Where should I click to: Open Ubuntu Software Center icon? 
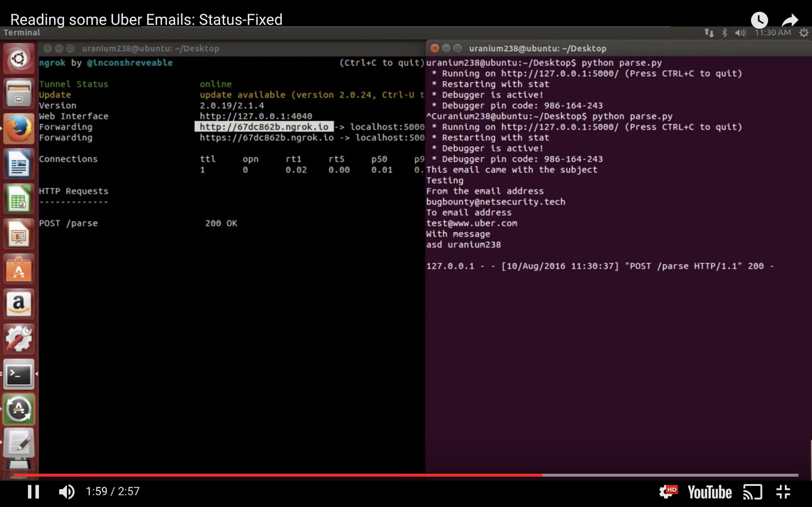pyautogui.click(x=18, y=269)
